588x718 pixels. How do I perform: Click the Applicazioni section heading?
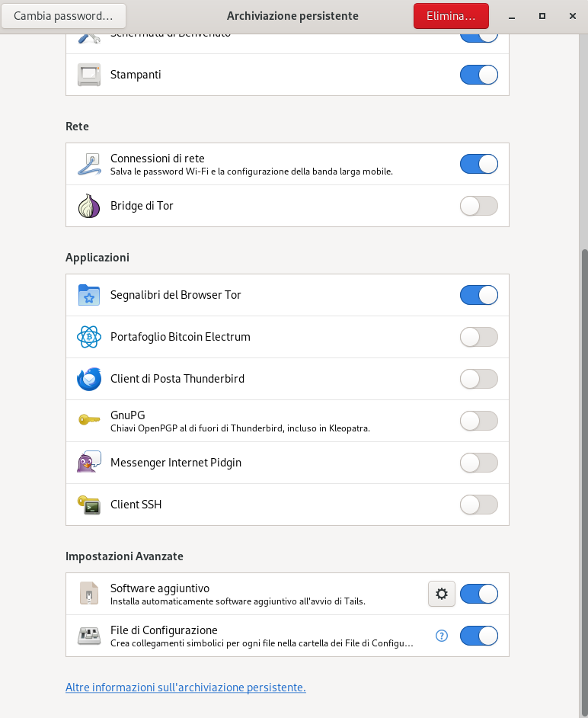click(97, 258)
